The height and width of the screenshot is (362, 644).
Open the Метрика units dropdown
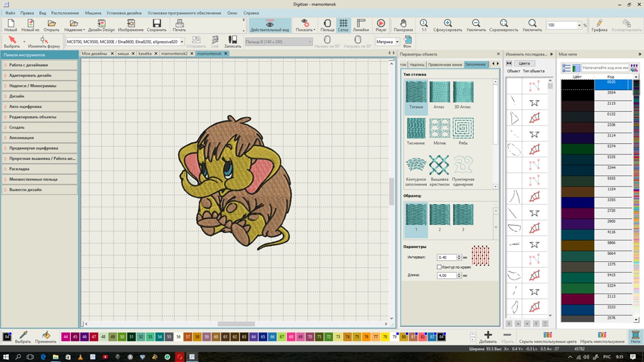396,42
